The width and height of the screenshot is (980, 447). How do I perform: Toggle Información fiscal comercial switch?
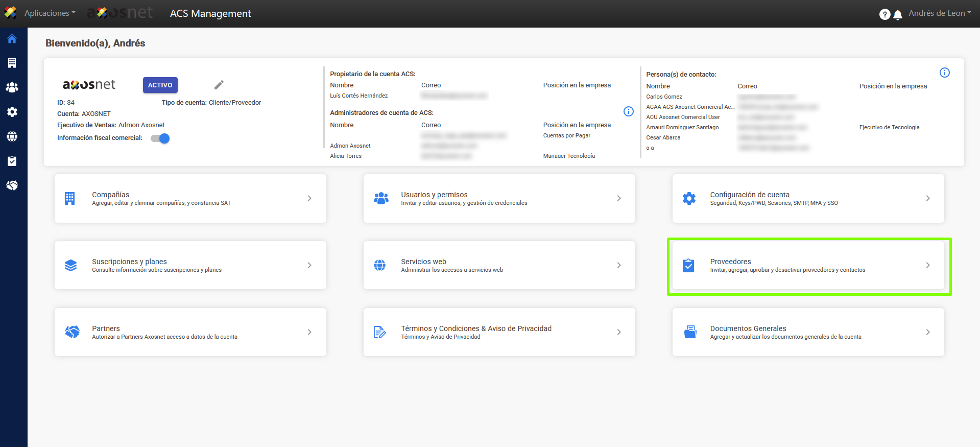(160, 138)
